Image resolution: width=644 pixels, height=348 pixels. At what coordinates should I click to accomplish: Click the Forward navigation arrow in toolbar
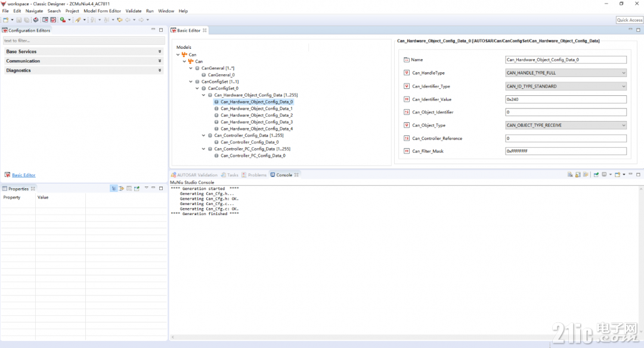coord(141,20)
